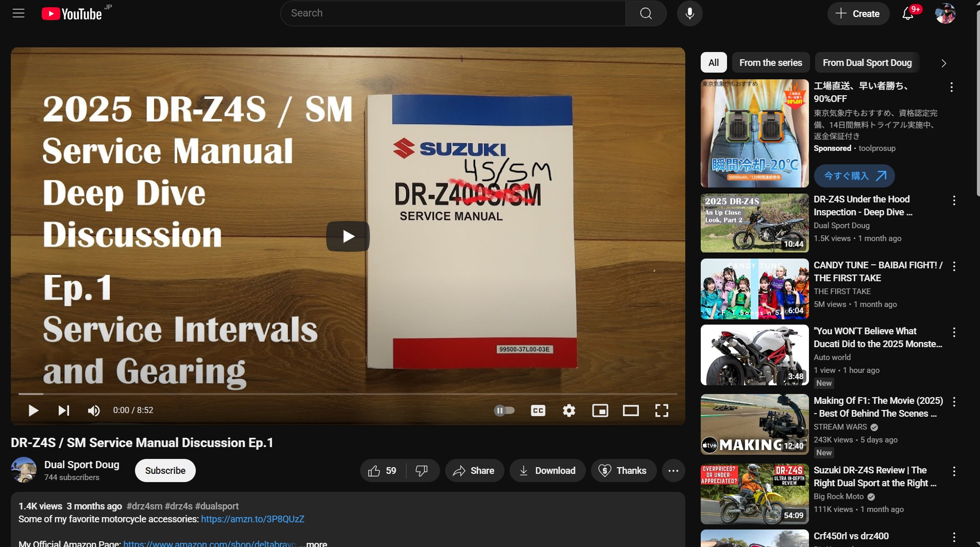Open CANDY TUNE BAIBAI FIGHT thumbnail
980x547 pixels.
tap(754, 289)
